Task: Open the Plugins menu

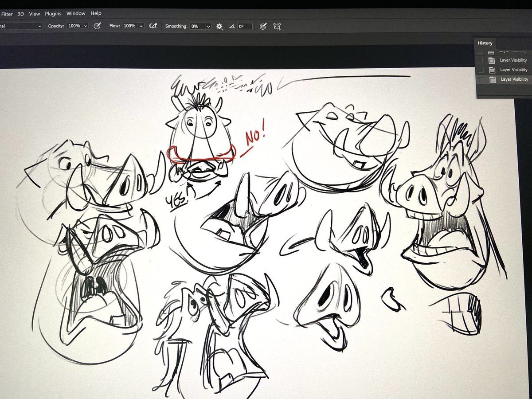Action: [53, 14]
